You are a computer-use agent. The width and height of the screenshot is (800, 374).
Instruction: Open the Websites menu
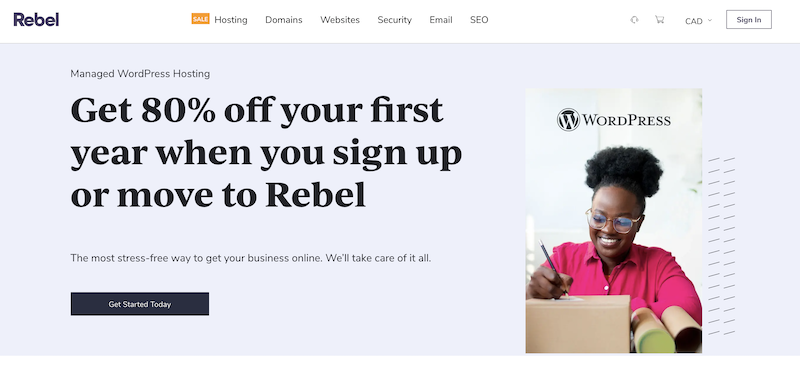click(340, 20)
